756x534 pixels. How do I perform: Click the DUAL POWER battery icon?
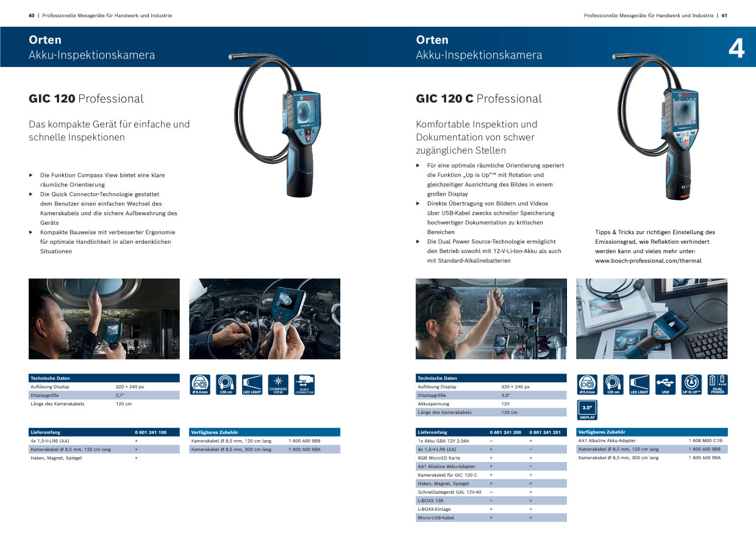click(x=718, y=385)
